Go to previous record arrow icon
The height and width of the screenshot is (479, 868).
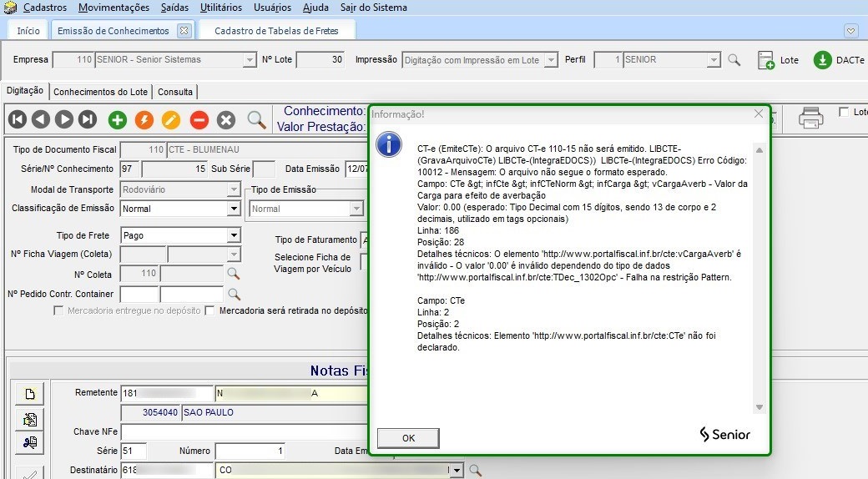(40, 119)
